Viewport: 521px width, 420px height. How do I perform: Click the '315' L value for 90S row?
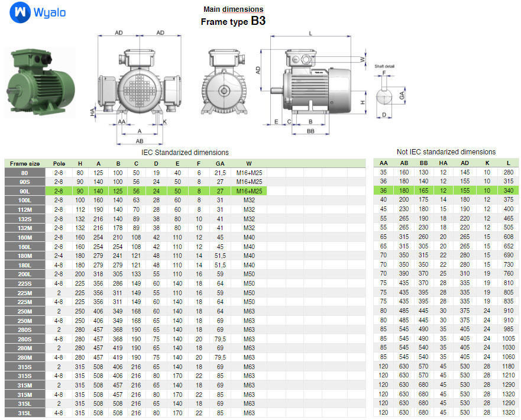point(509,181)
